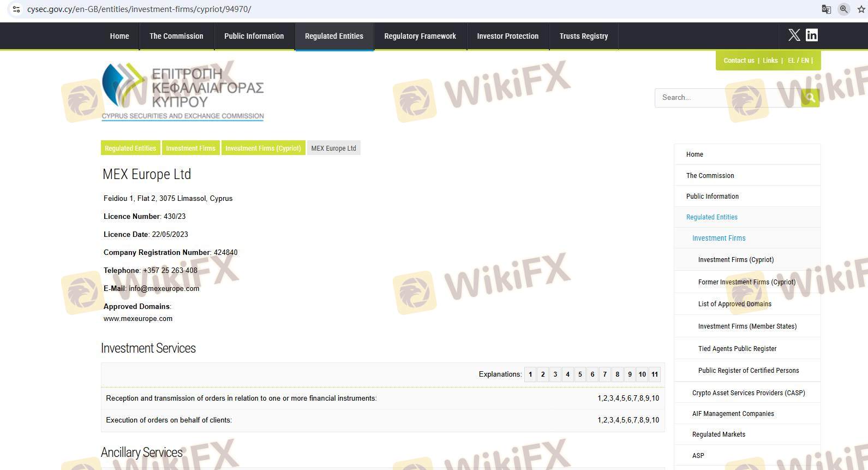Open the Links page link

point(770,61)
